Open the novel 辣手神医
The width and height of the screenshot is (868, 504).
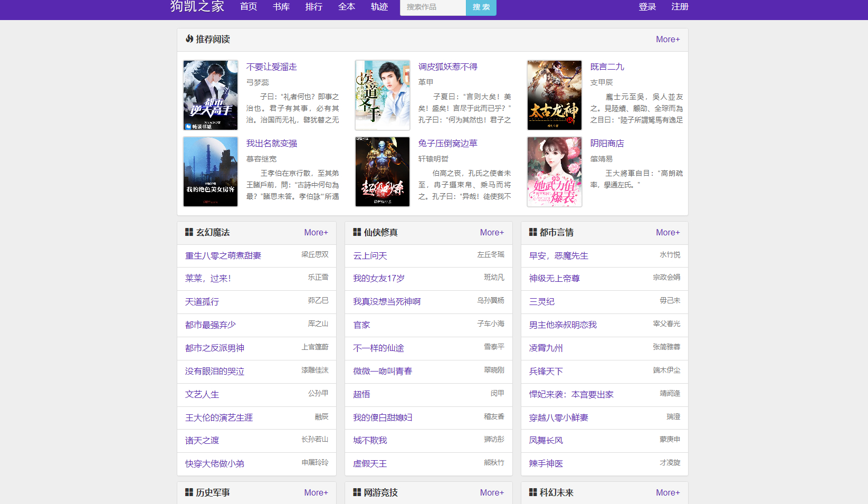pos(546,464)
